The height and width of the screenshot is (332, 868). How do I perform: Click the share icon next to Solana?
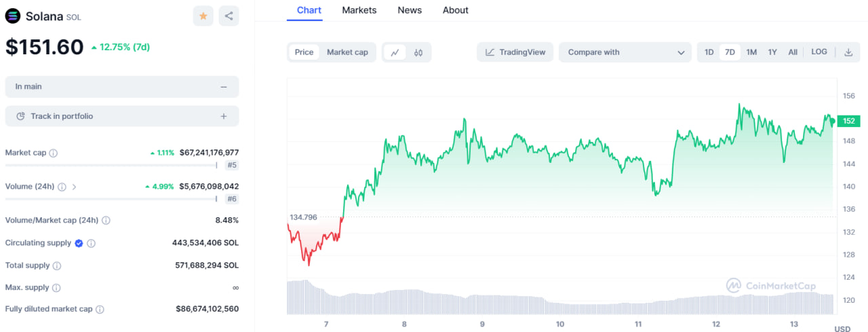229,16
